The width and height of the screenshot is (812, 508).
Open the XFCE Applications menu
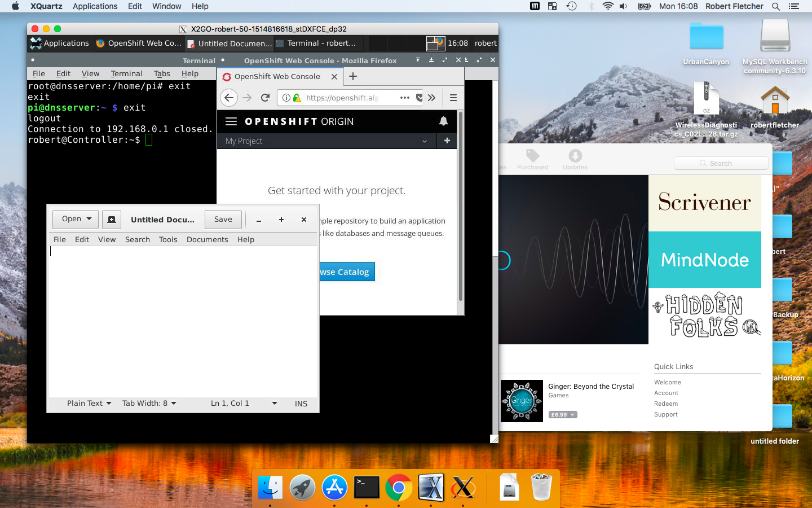coord(60,43)
